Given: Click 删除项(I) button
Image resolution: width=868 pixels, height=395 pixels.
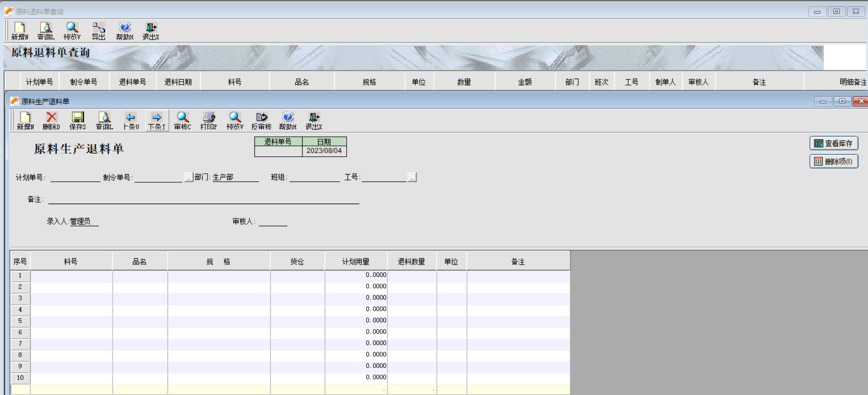Looking at the screenshot, I should click(834, 161).
